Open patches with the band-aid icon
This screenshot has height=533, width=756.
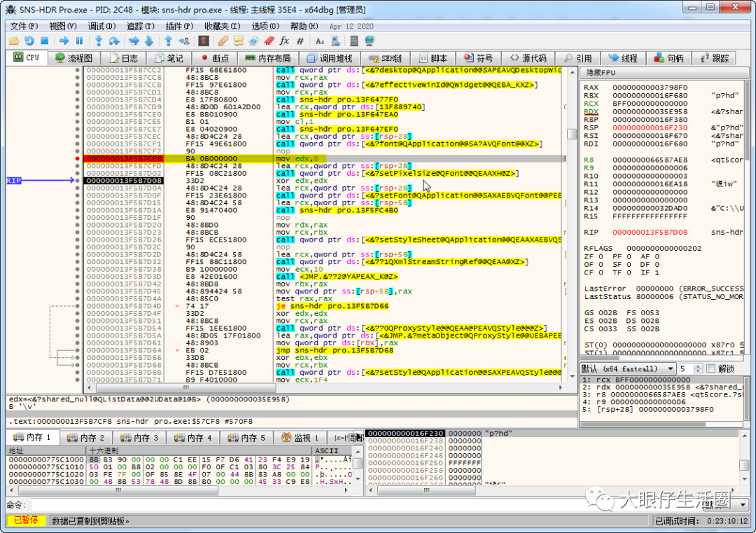tap(223, 41)
